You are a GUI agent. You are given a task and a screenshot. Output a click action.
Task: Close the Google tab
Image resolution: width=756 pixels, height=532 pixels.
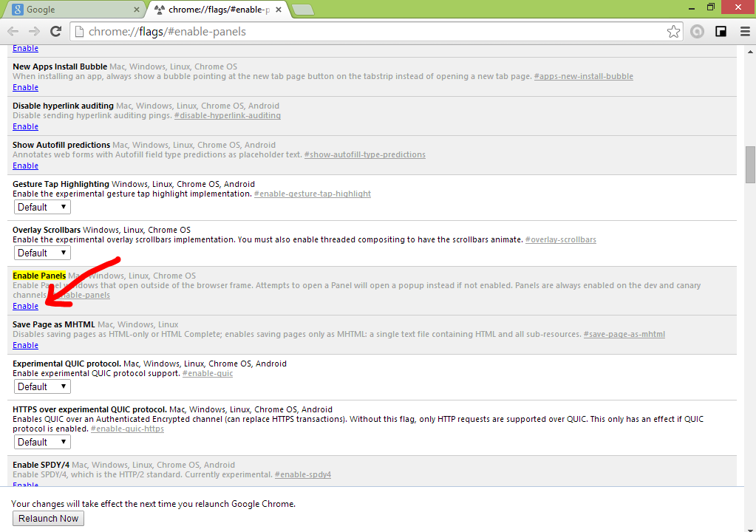(137, 10)
